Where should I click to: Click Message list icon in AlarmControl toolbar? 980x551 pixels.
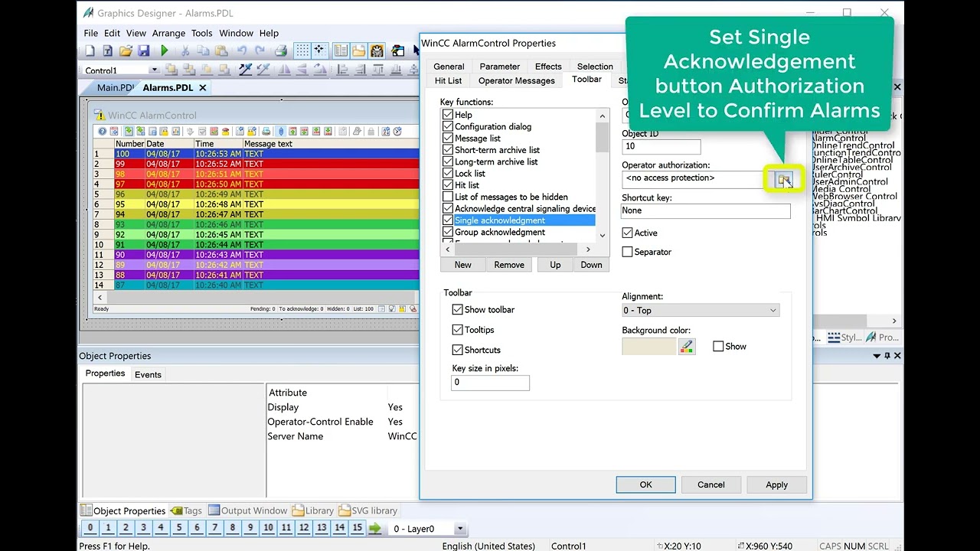(x=129, y=132)
